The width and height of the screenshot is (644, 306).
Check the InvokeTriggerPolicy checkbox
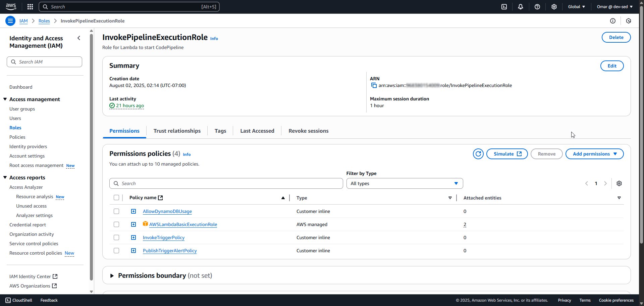click(x=116, y=237)
